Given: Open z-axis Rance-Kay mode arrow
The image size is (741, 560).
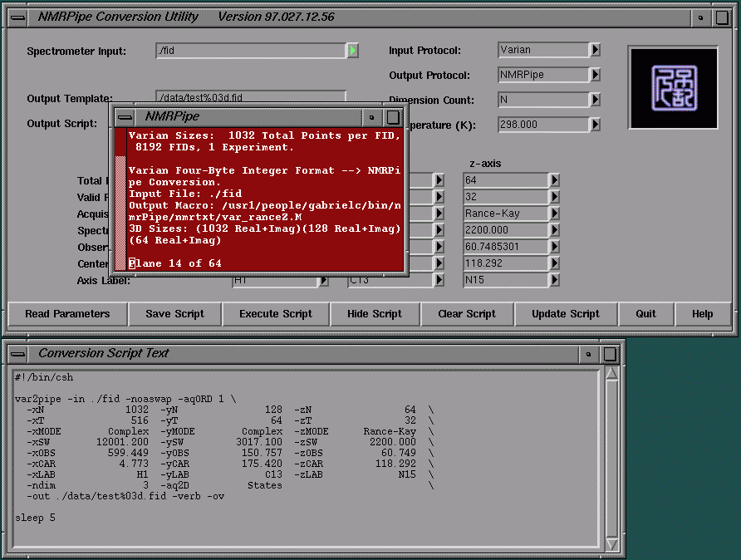Looking at the screenshot, I should point(554,214).
